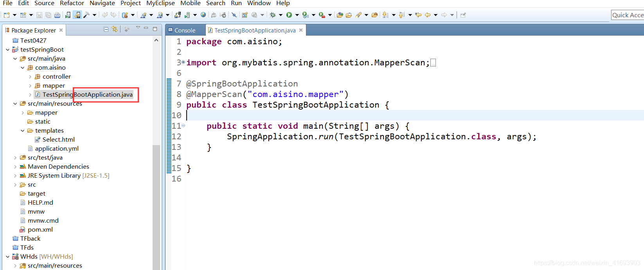Toggle the highlighted mobile sync toolbar button
The width and height of the screenshot is (644, 270).
tap(77, 15)
